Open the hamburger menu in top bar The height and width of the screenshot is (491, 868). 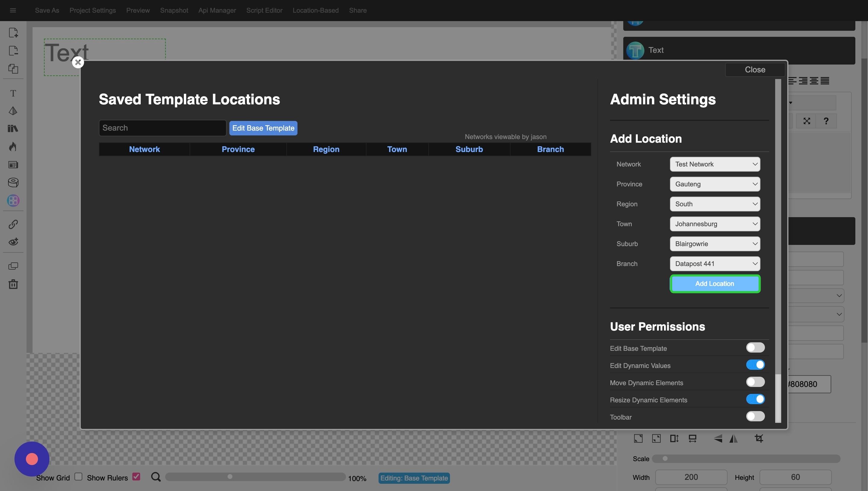(x=13, y=10)
